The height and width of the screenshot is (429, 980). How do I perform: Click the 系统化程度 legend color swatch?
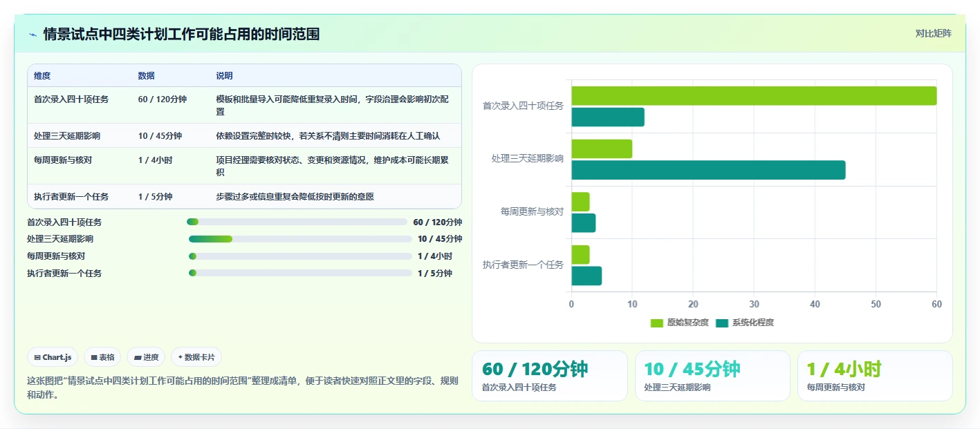point(722,323)
